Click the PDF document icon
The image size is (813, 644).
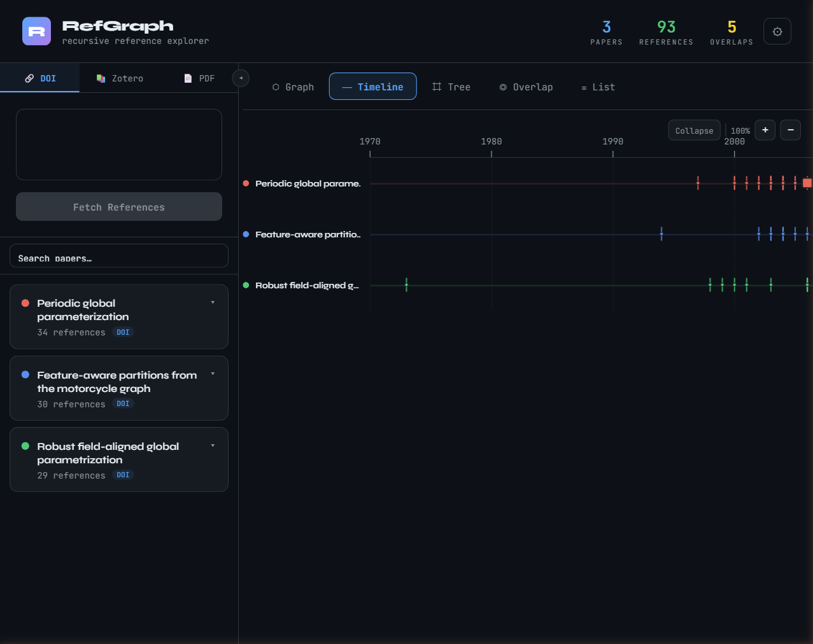click(x=188, y=78)
